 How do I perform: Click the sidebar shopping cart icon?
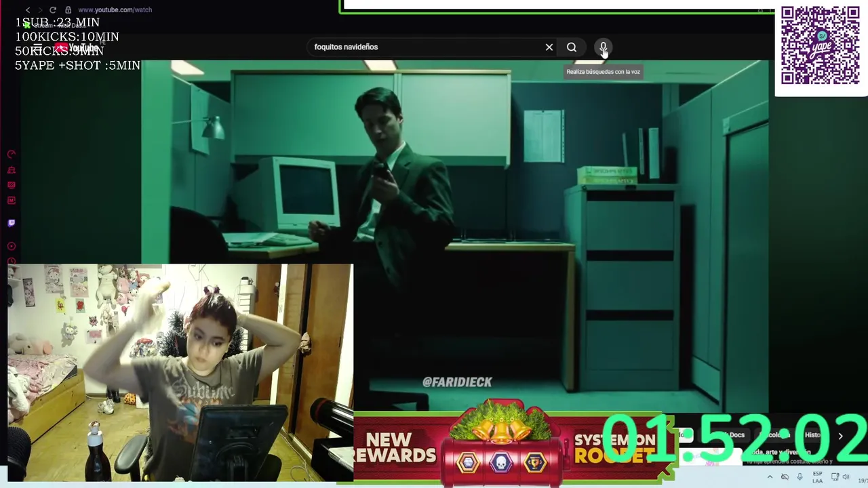(12, 170)
